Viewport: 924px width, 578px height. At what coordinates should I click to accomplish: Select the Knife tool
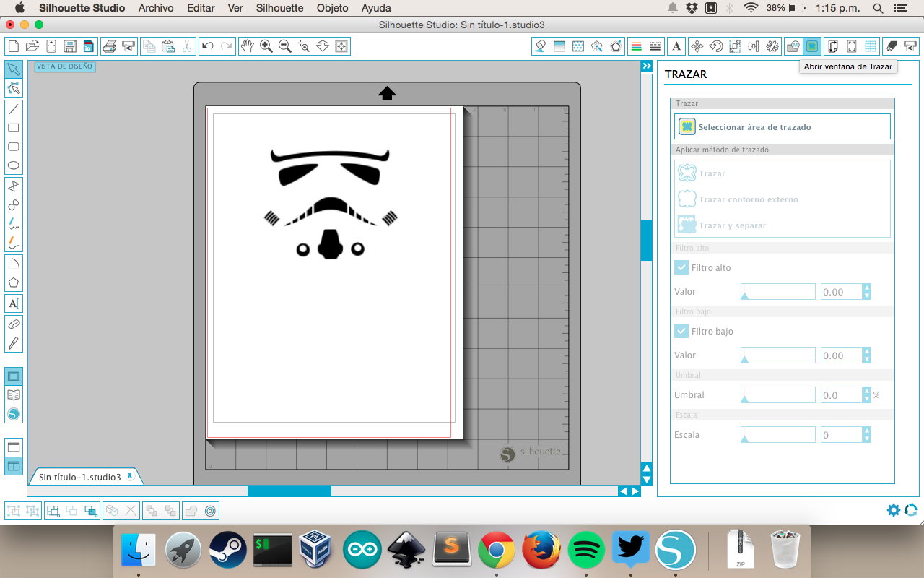[14, 343]
